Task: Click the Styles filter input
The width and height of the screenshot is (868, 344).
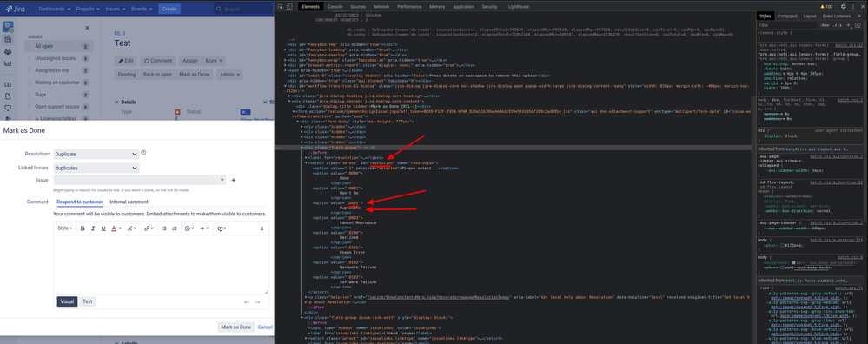Action: coord(787,25)
